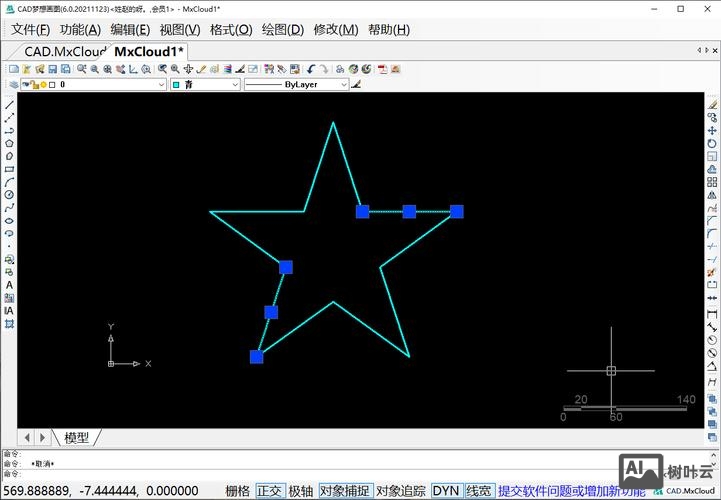721x500 pixels.
Task: Choose the Circle drawing tool
Action: [9, 195]
